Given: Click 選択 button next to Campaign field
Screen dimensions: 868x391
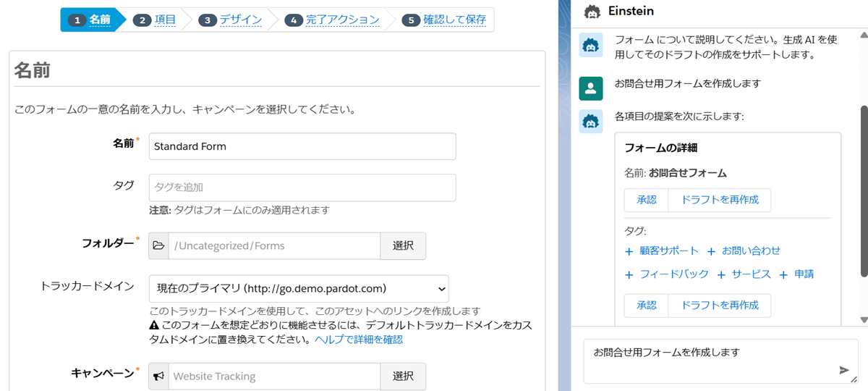Looking at the screenshot, I should [403, 377].
